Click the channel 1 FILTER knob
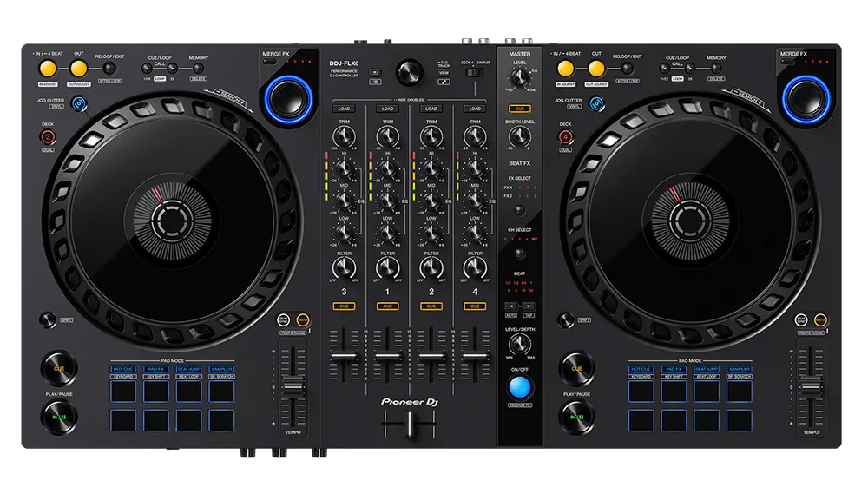Viewport: 868px width, 494px height. [x=387, y=268]
